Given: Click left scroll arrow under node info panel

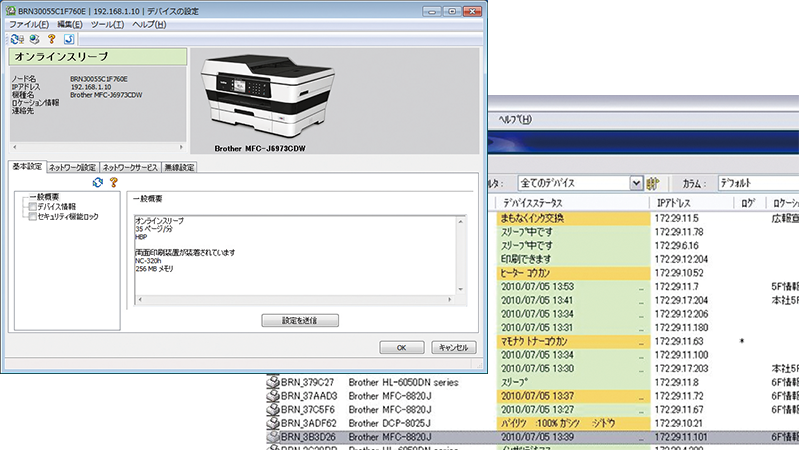Looking at the screenshot, I should (14, 147).
